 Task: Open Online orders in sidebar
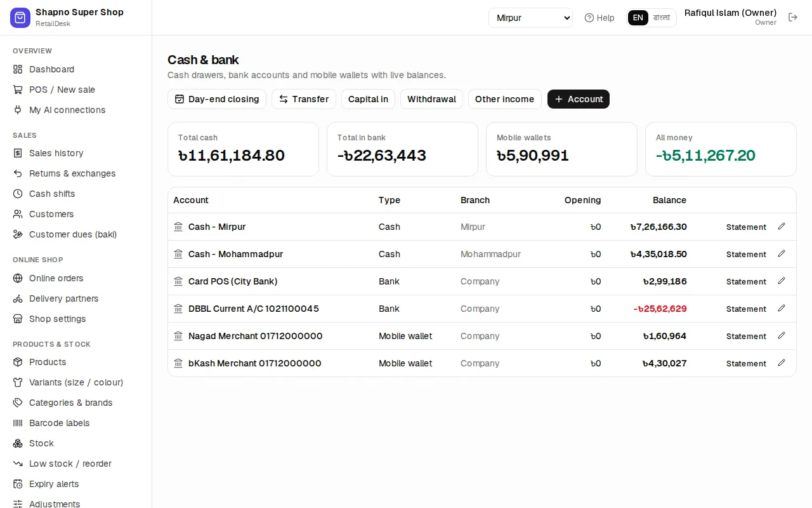coord(76,278)
